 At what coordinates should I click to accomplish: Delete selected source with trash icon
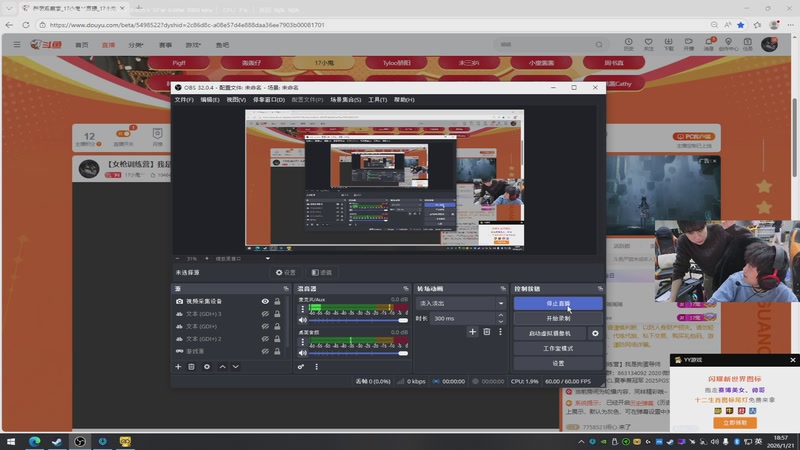(191, 366)
